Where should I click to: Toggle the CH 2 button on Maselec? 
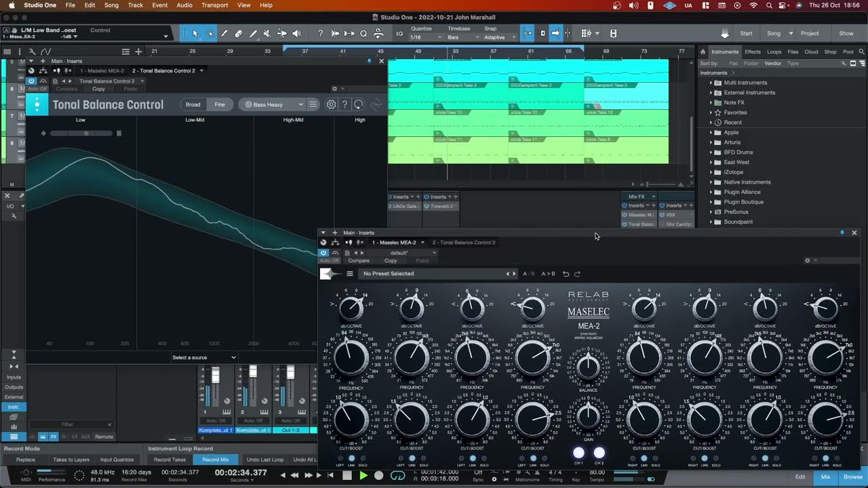[599, 453]
